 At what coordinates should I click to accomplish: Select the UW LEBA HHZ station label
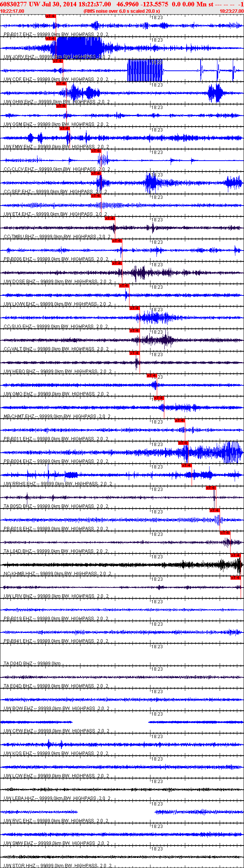19,798
